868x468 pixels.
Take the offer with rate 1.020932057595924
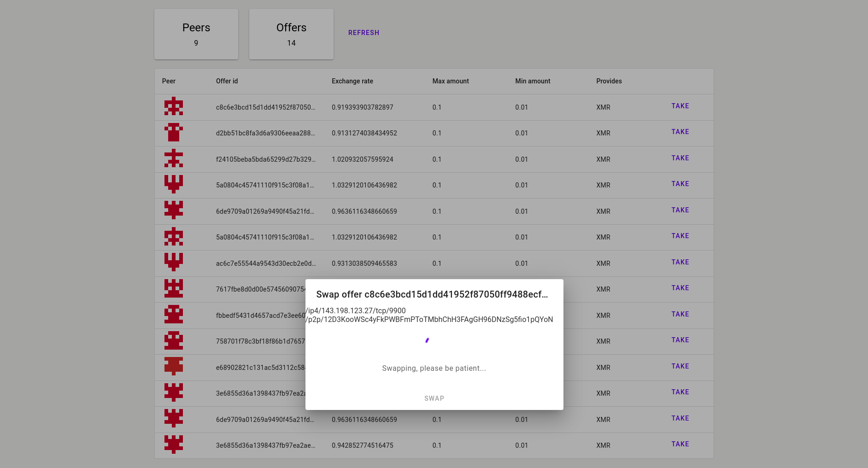[680, 158]
